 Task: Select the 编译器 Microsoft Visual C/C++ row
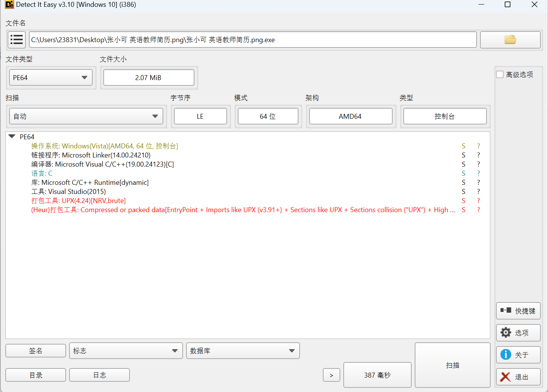(x=248, y=164)
